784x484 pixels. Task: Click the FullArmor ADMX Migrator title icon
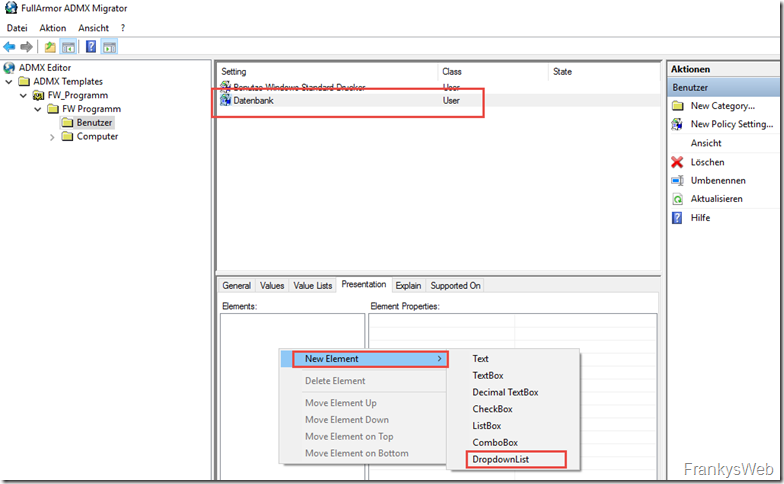tap(10, 8)
